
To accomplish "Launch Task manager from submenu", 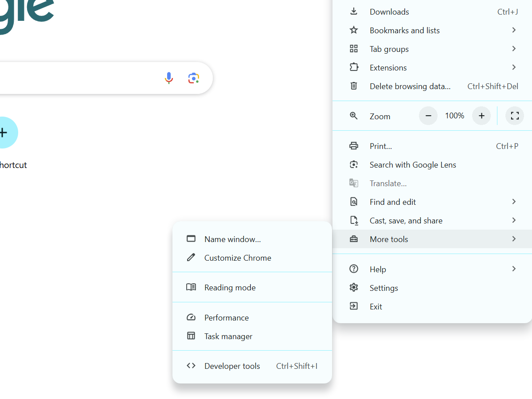I will point(252,336).
